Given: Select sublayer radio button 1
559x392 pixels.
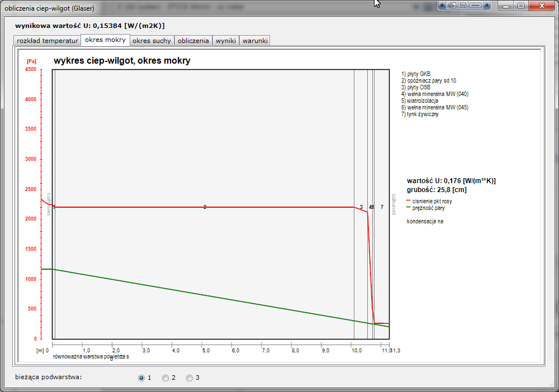Looking at the screenshot, I should pyautogui.click(x=141, y=378).
